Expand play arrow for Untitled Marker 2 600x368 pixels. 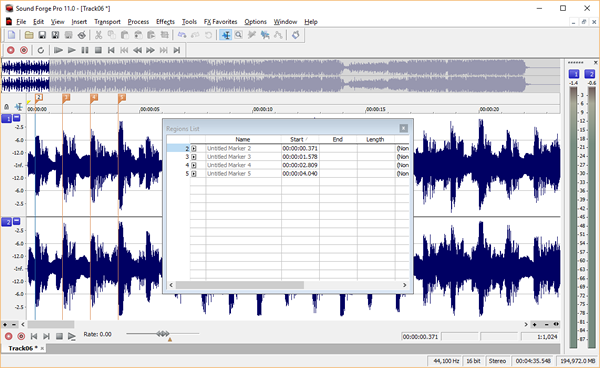(x=194, y=148)
